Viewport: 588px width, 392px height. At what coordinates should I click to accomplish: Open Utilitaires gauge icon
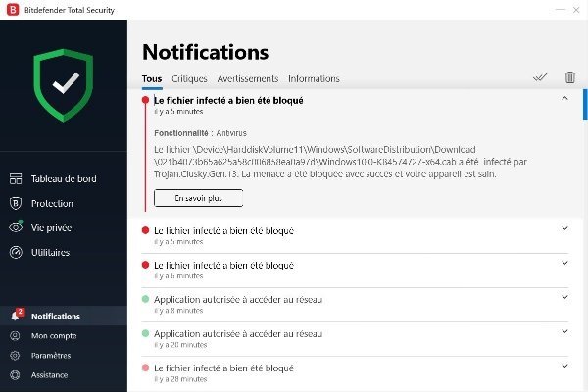click(16, 252)
